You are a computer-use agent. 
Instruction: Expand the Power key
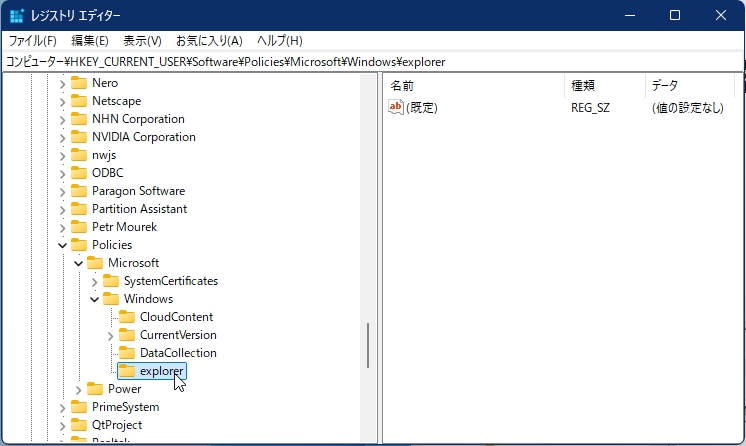tap(78, 389)
